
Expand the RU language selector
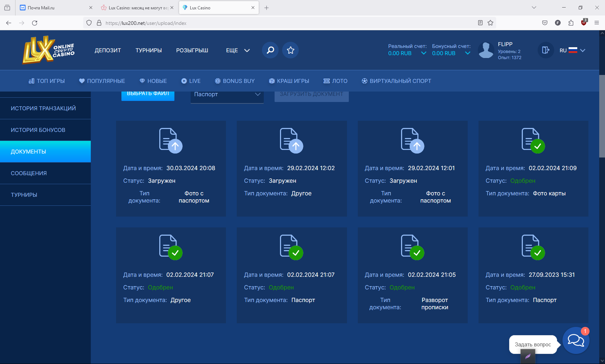tap(572, 50)
